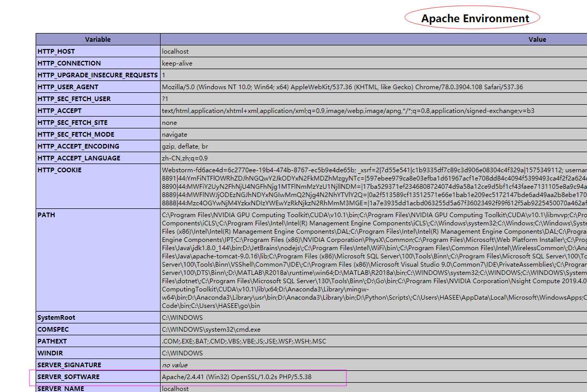Click the WINDIR variable cell
This screenshot has height=392, width=587.
coord(98,353)
